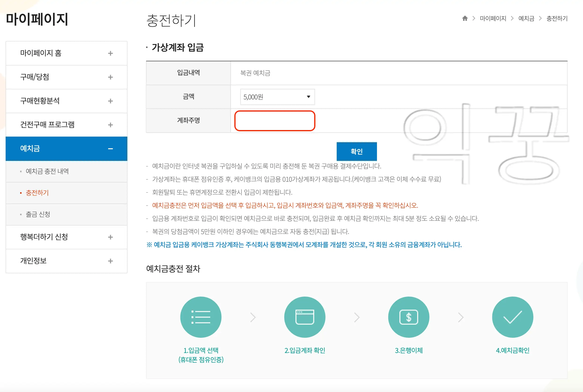Open the 5,000원 amount dropdown
Image resolution: width=583 pixels, height=392 pixels.
coord(277,97)
